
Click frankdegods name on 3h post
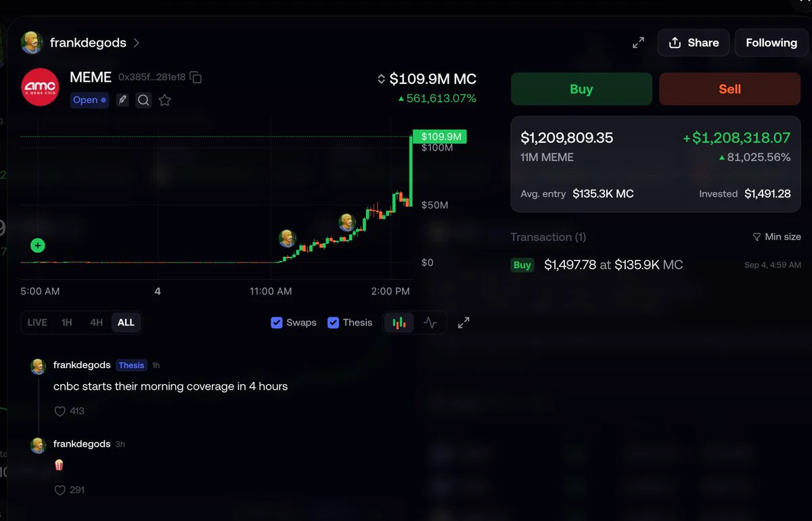(82, 444)
